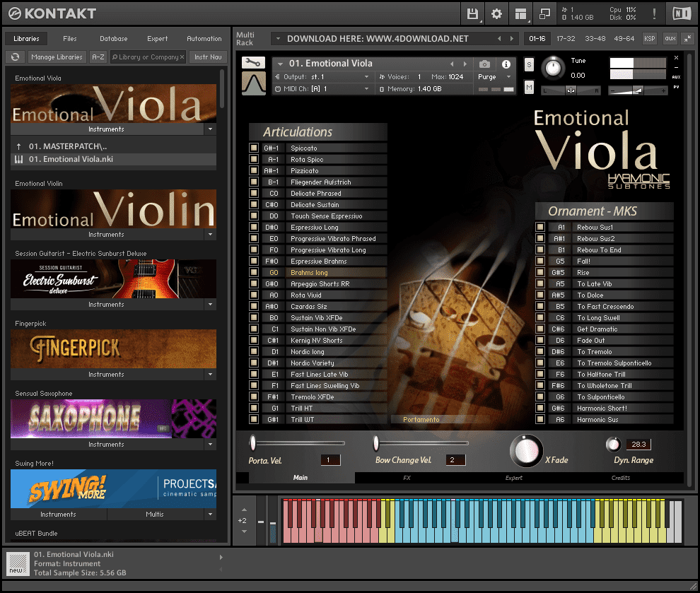Click the instrument waveform icon under wrench
700x593 pixels.
pyautogui.click(x=254, y=83)
